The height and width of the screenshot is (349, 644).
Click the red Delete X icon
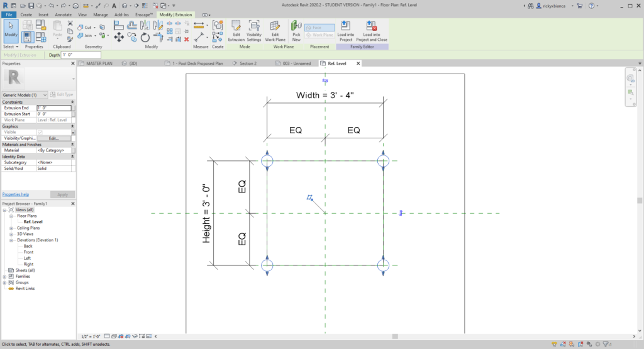(x=186, y=40)
